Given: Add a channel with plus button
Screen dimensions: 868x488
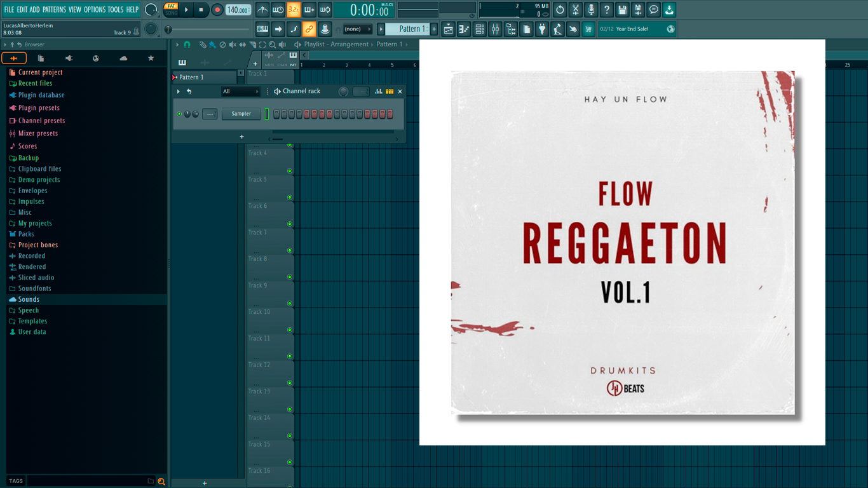Looking at the screenshot, I should coord(241,137).
